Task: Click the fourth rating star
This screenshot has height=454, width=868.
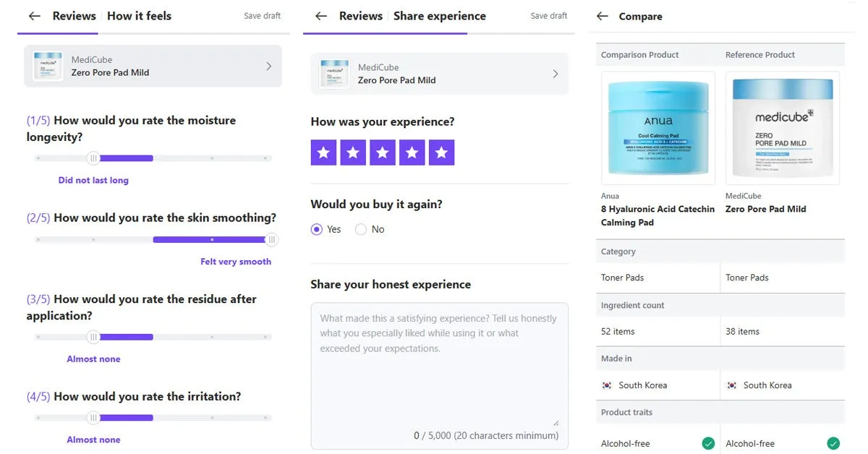Action: click(412, 153)
